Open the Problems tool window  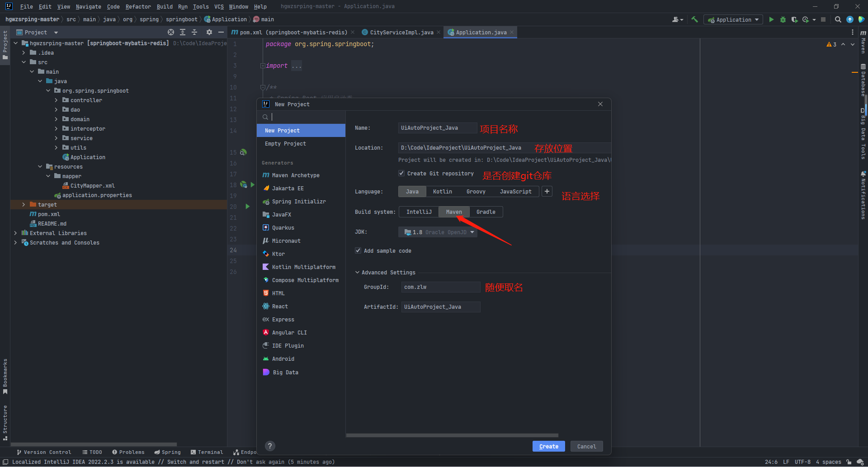click(128, 452)
